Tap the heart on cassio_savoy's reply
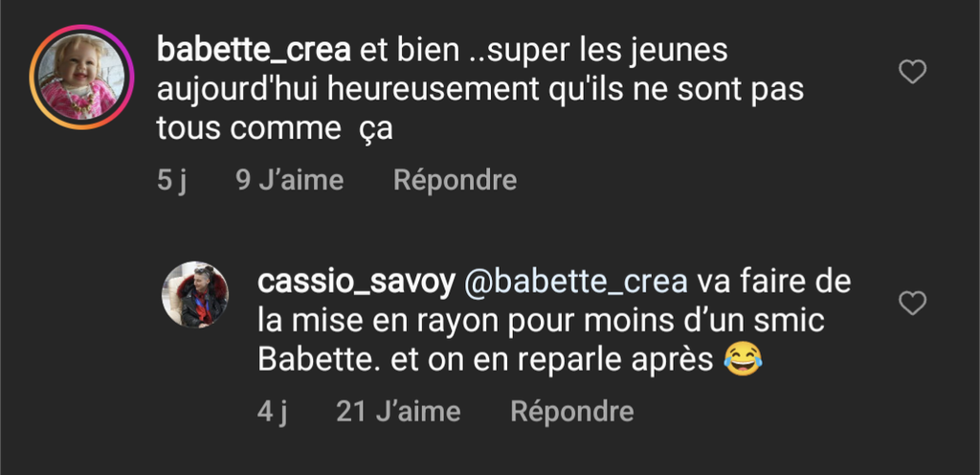Viewport: 980px width, 475px height. pyautogui.click(x=913, y=304)
